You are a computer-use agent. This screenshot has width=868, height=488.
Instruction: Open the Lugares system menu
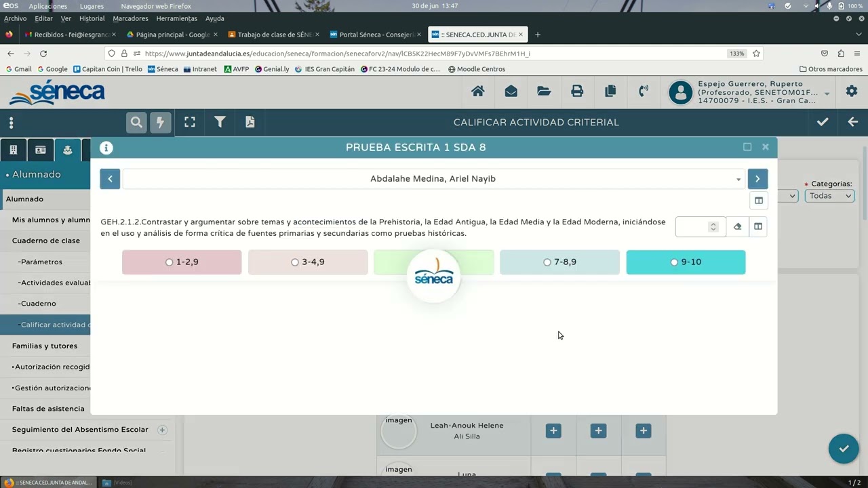tap(92, 6)
